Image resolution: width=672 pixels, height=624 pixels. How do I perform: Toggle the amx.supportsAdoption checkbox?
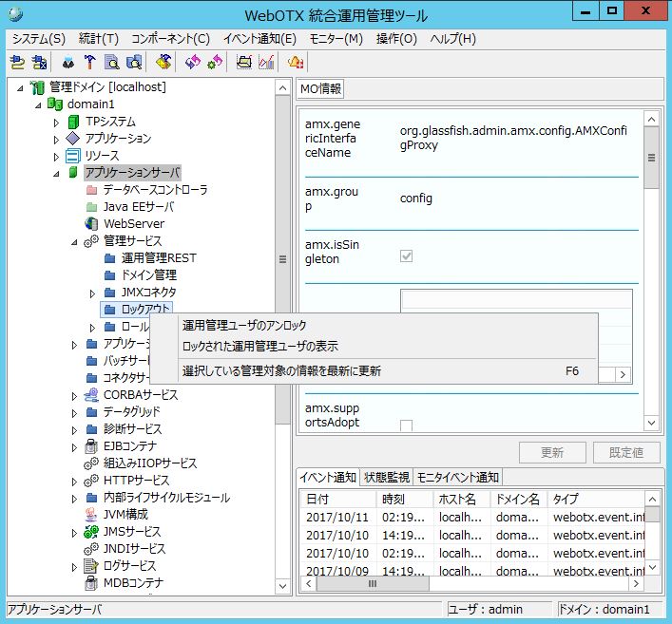[x=407, y=425]
